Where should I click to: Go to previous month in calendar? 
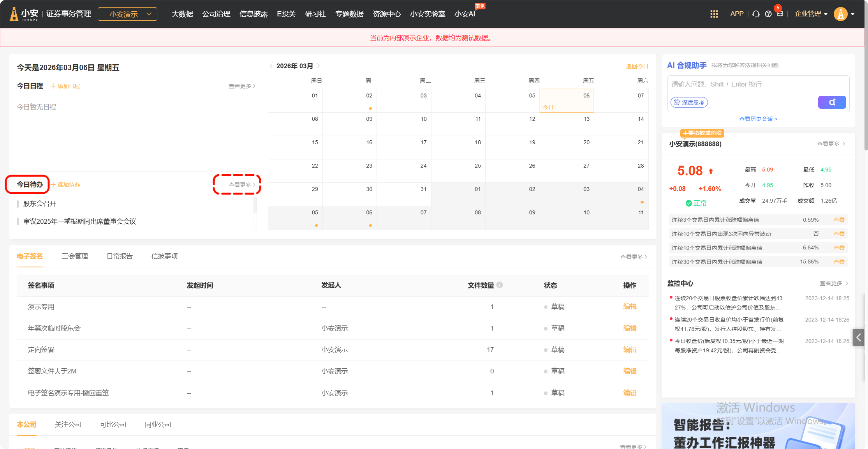tap(271, 66)
